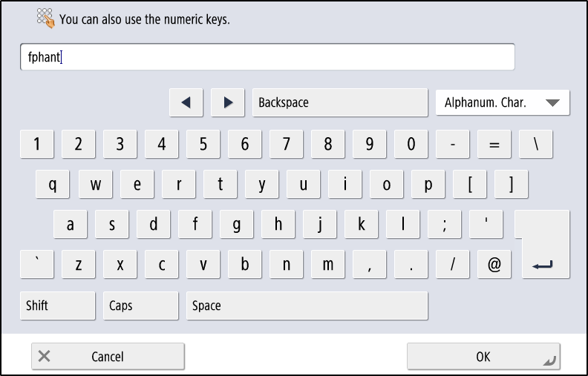This screenshot has height=376, width=588.
Task: Click Backspace to delete a character
Action: [340, 102]
